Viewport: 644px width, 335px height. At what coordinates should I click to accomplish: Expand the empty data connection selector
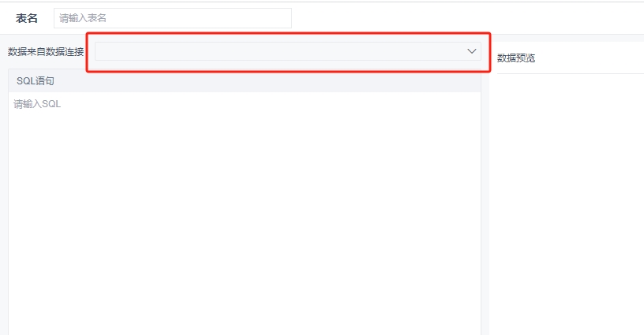(288, 51)
